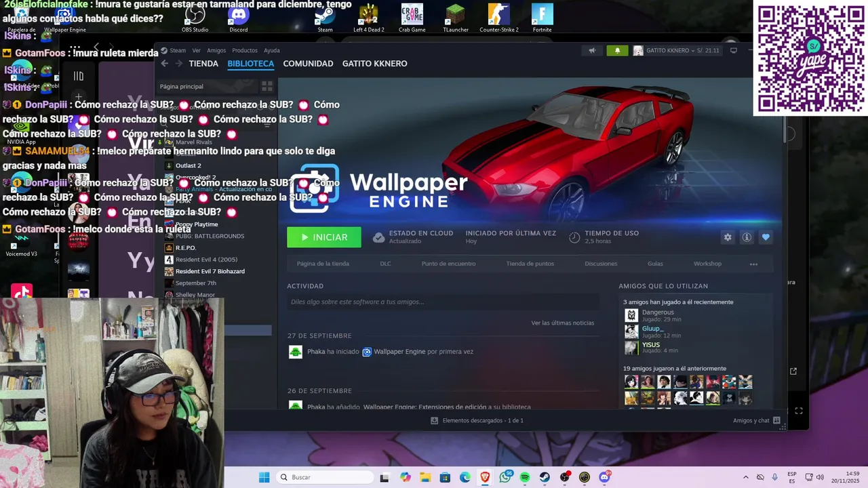
Task: Click the activity text field for friends
Action: point(443,302)
